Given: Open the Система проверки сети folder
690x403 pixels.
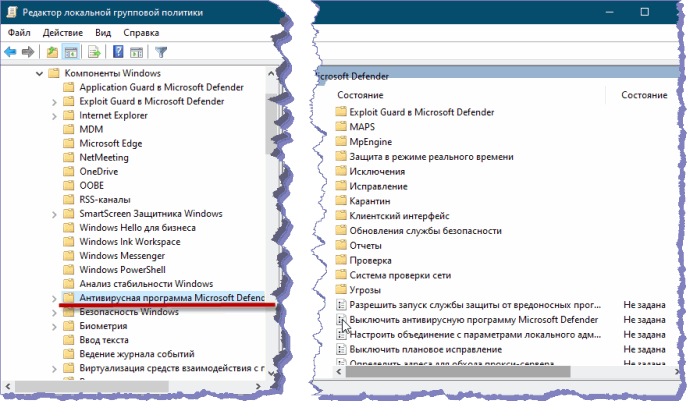Looking at the screenshot, I should coord(400,275).
